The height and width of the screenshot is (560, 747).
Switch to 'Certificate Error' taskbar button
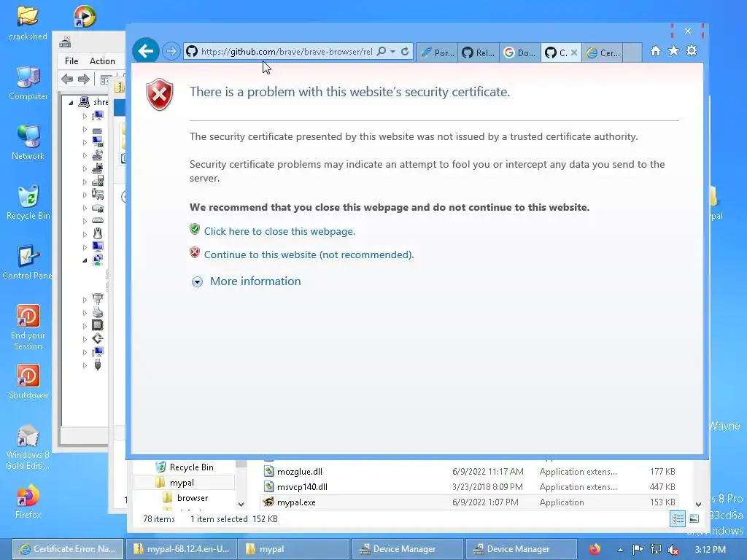click(67, 549)
